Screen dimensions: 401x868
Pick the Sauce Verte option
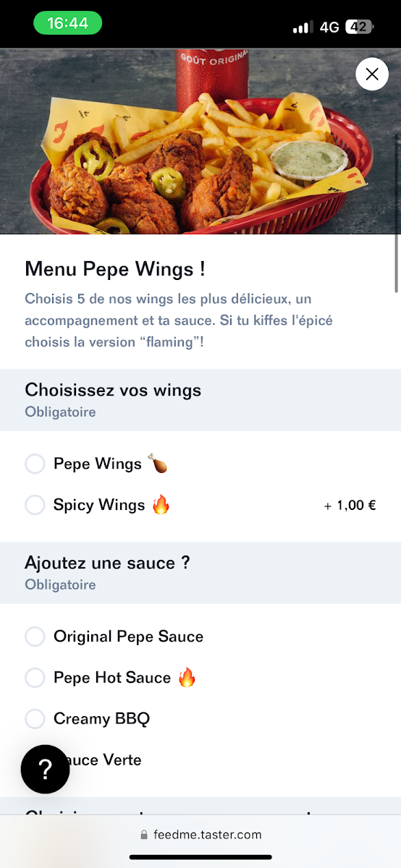pyautogui.click(x=200, y=760)
